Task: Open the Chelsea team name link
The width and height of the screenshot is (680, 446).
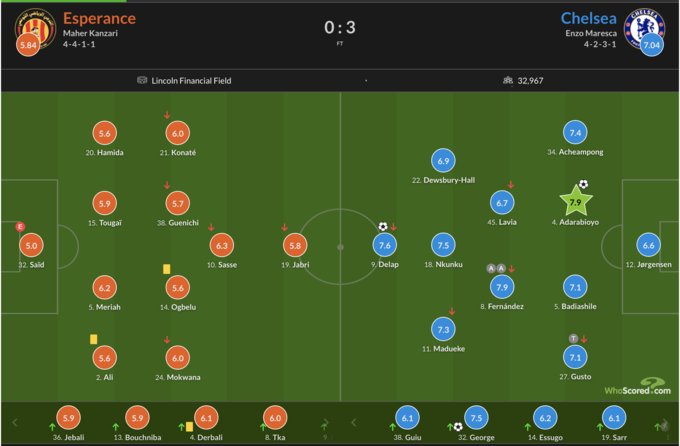Action: (587, 18)
